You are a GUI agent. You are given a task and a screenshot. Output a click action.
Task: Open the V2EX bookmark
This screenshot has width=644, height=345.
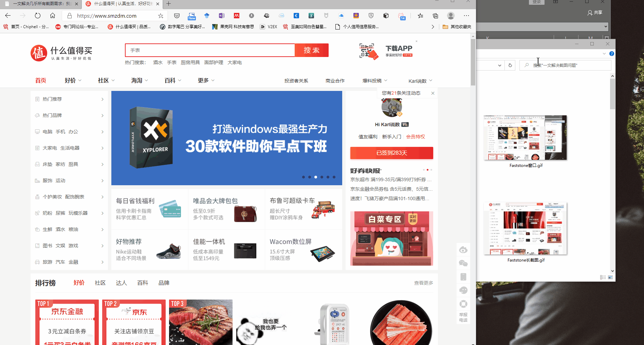269,27
